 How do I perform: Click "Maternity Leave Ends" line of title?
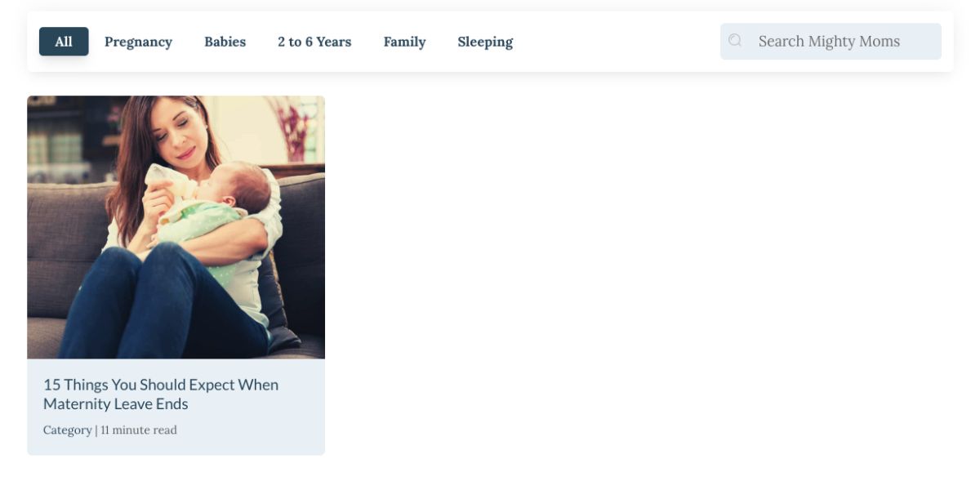pyautogui.click(x=116, y=404)
